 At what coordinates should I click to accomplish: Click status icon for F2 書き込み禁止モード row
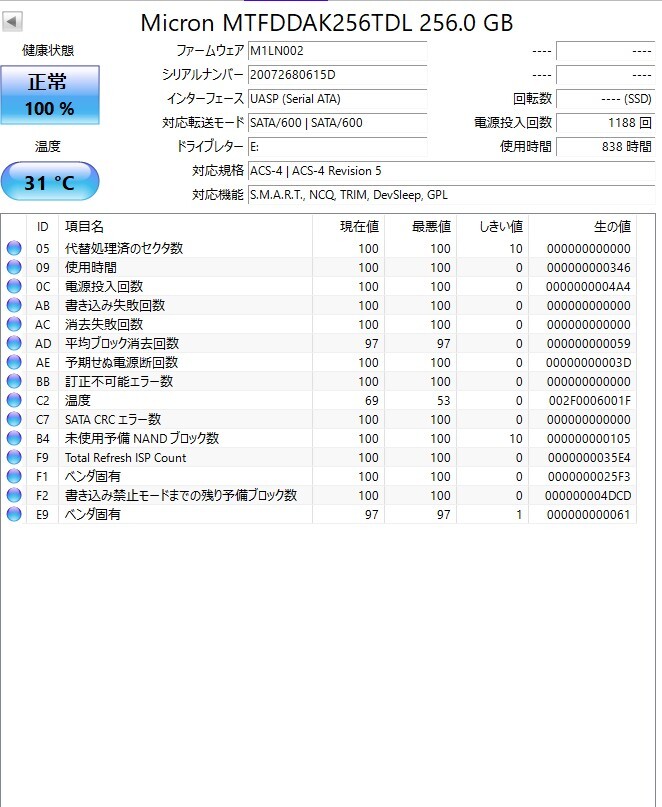coord(14,496)
